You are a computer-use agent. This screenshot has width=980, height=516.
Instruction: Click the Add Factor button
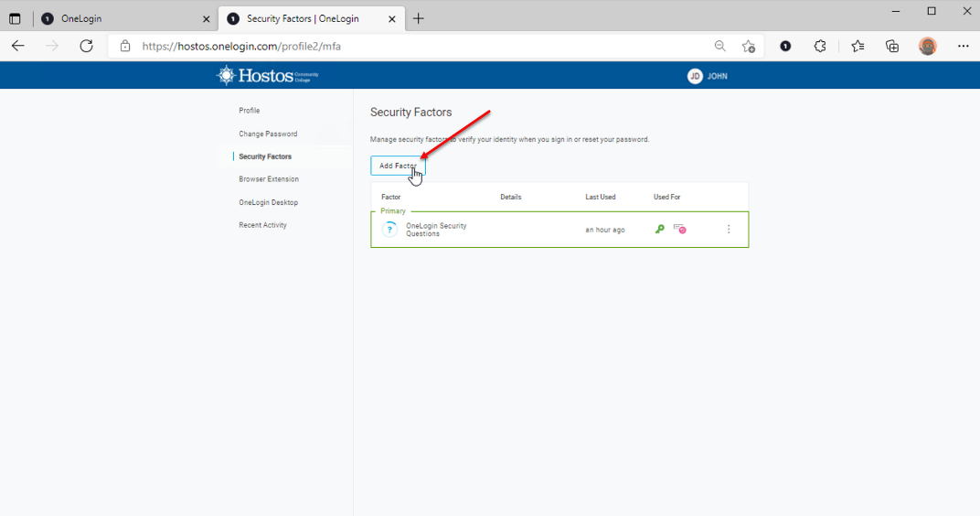click(398, 166)
